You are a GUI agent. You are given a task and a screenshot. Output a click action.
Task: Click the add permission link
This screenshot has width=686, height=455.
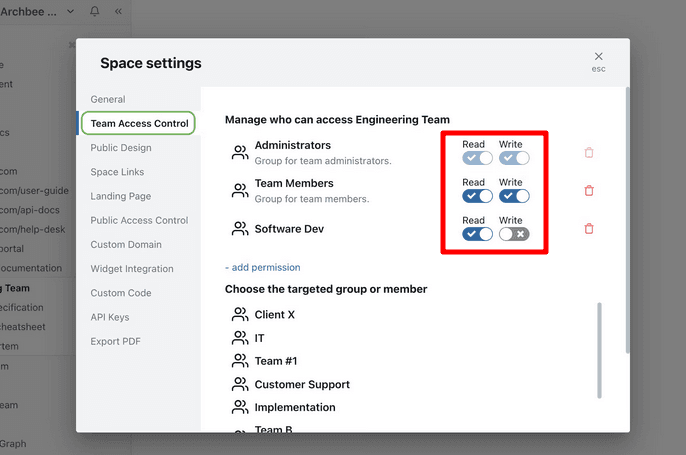click(x=263, y=267)
